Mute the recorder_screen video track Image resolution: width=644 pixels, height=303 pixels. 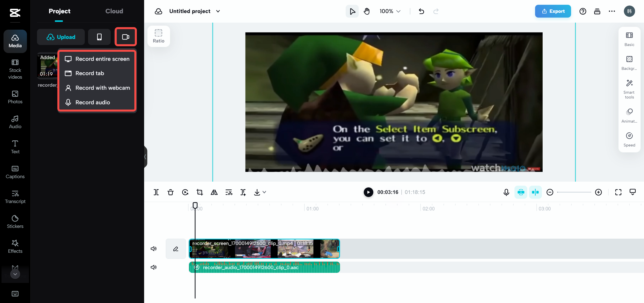pyautogui.click(x=153, y=249)
